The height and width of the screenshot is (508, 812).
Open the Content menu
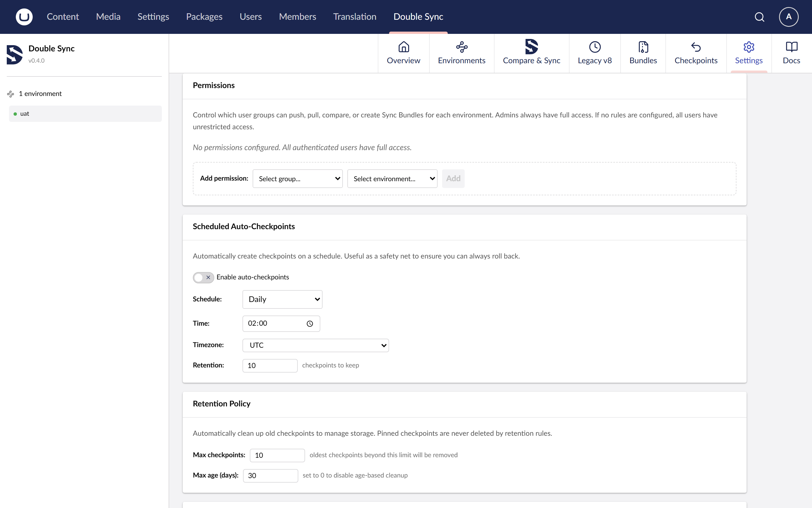(63, 17)
